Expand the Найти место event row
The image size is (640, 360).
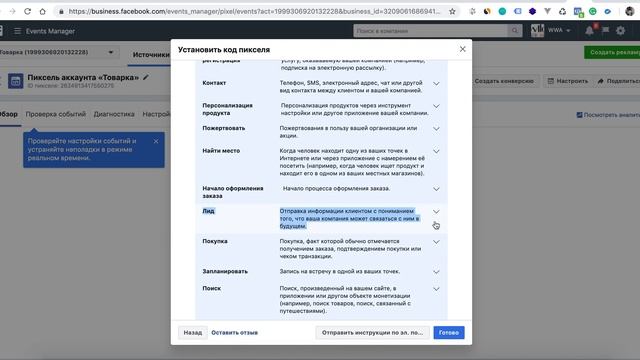(x=436, y=151)
